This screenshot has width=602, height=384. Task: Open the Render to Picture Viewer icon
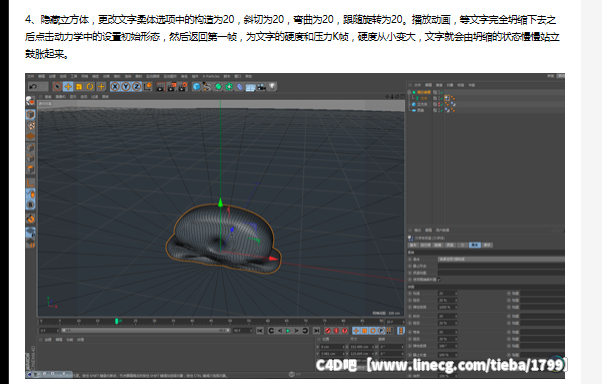[x=172, y=87]
